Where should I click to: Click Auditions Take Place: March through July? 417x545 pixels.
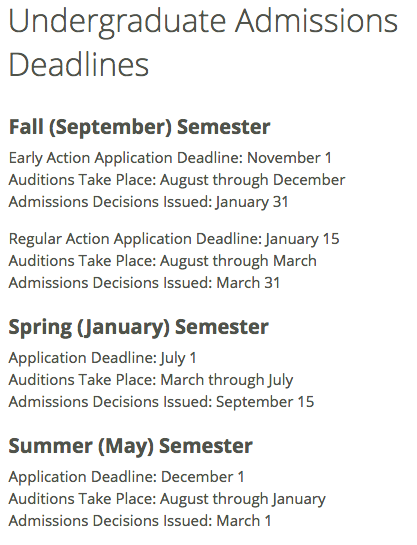coord(151,380)
